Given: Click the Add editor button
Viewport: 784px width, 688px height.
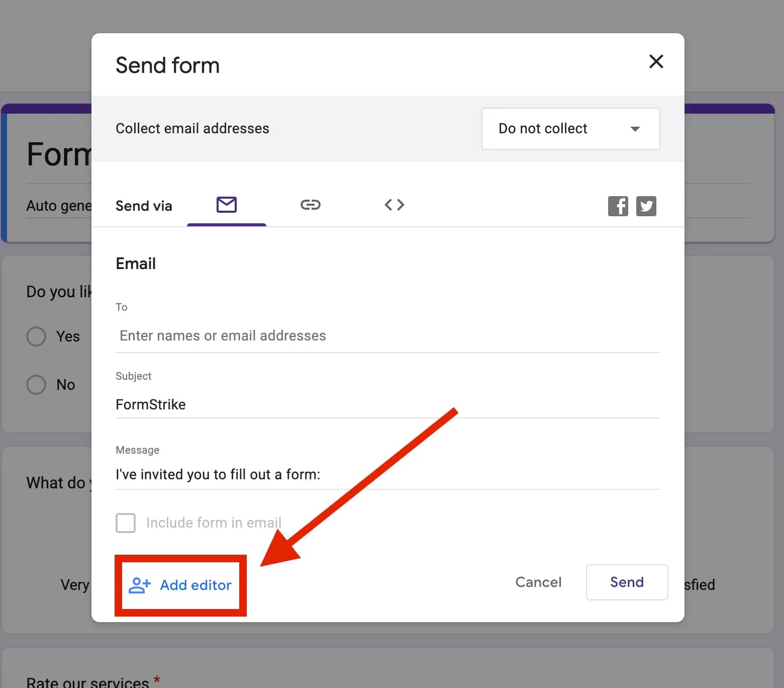Looking at the screenshot, I should [x=180, y=585].
